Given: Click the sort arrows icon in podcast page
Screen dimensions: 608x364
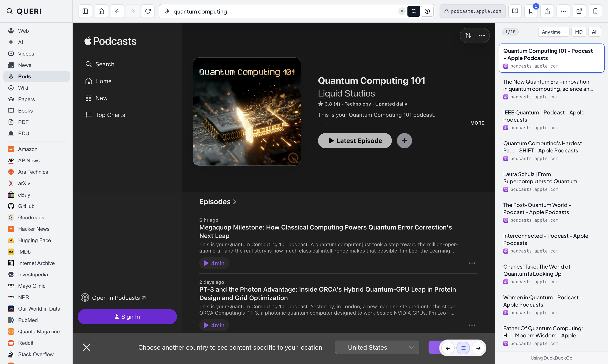Looking at the screenshot, I should (468, 35).
